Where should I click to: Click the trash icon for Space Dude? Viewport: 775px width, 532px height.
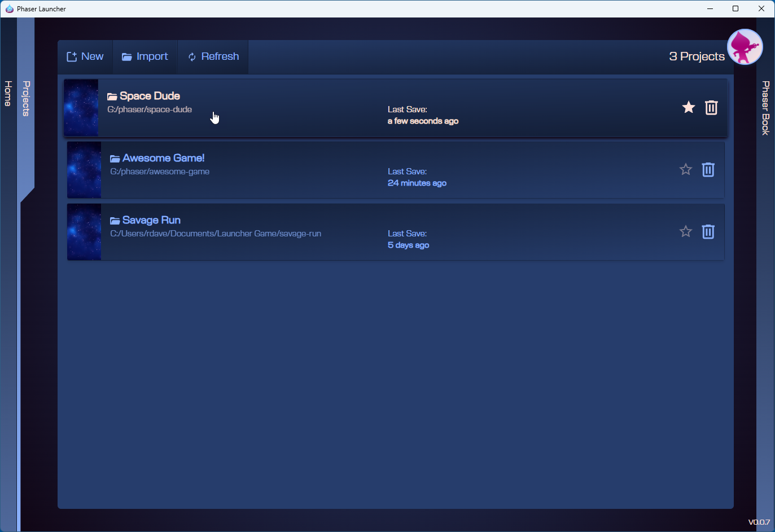(x=711, y=107)
